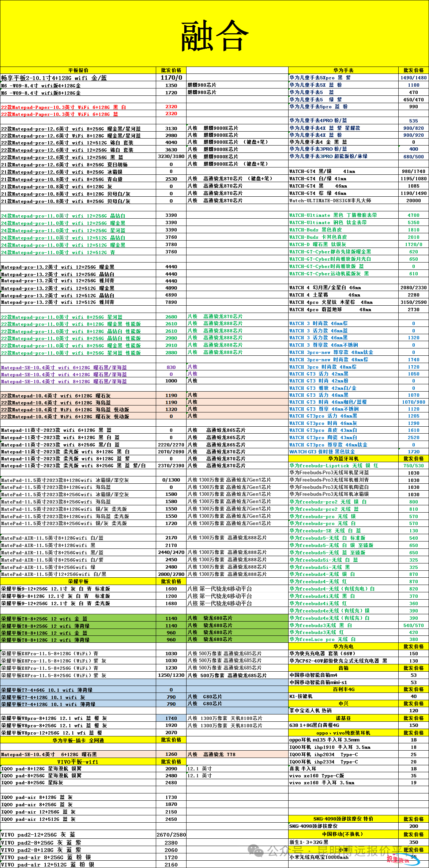
Task: Click 华为平板-插卡 全网通 header
Action: point(78,740)
